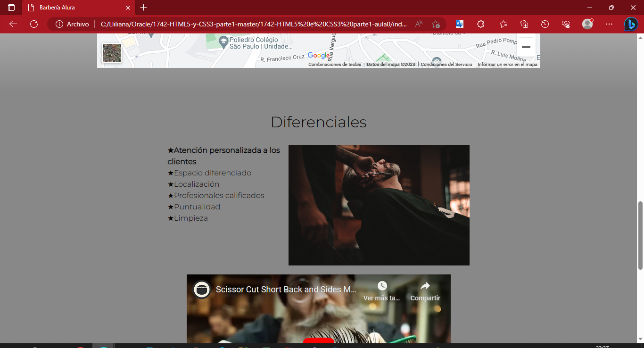Click the page vertical scrollbar thumb
Screen dimensions: 644x348
tap(640, 235)
